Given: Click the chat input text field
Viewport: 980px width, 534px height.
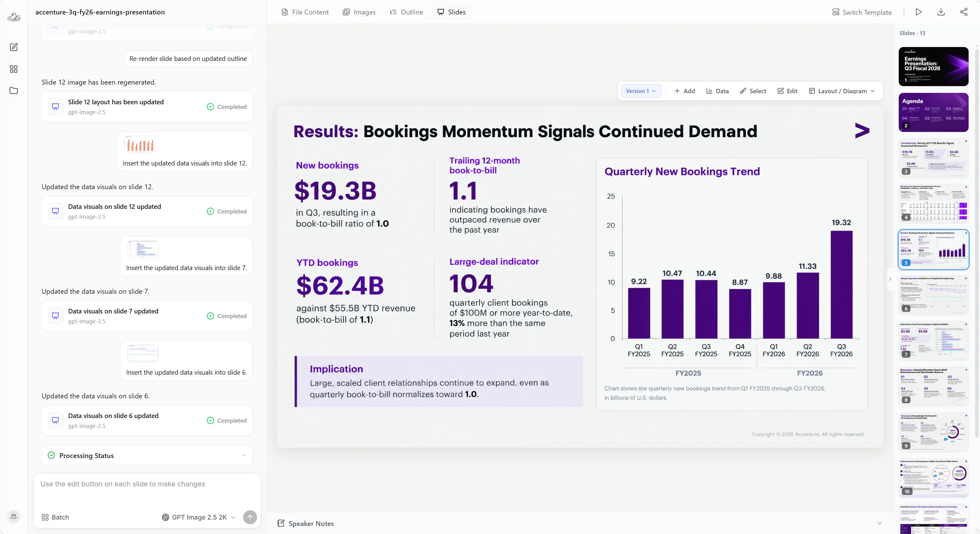Looking at the screenshot, I should (147, 490).
